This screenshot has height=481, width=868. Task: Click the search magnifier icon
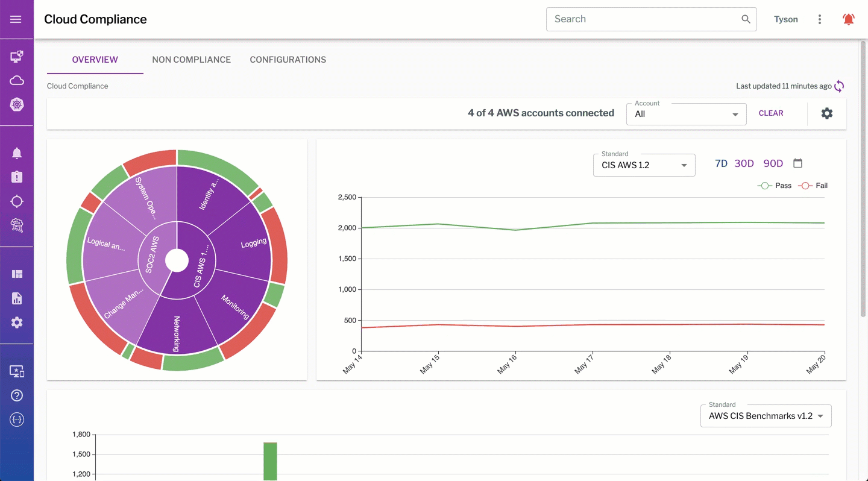pos(746,19)
